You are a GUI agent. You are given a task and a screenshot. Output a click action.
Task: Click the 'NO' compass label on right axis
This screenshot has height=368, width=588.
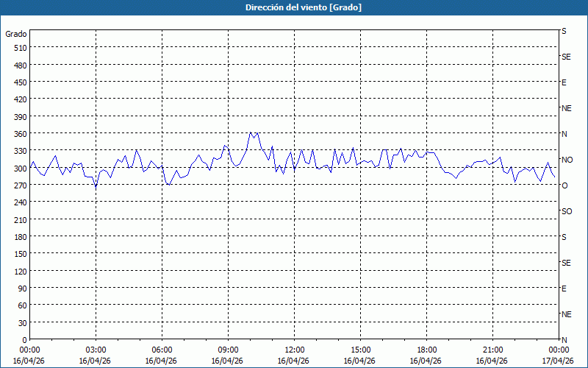pyautogui.click(x=567, y=160)
